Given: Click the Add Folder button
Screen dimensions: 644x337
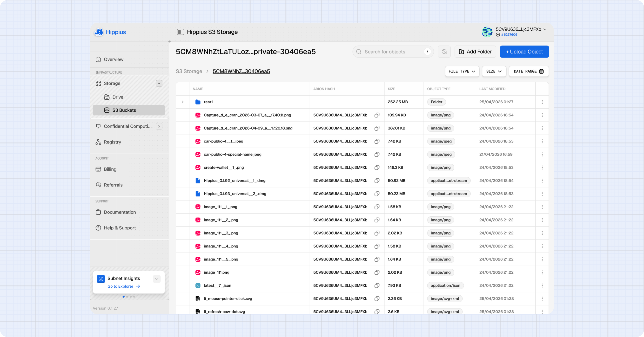Looking at the screenshot, I should (x=475, y=52).
